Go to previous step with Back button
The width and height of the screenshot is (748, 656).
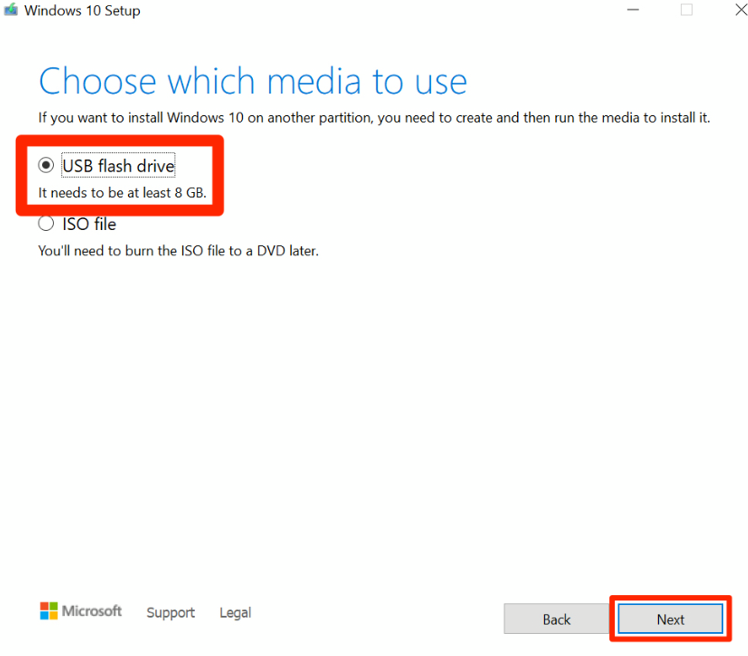pyautogui.click(x=556, y=619)
